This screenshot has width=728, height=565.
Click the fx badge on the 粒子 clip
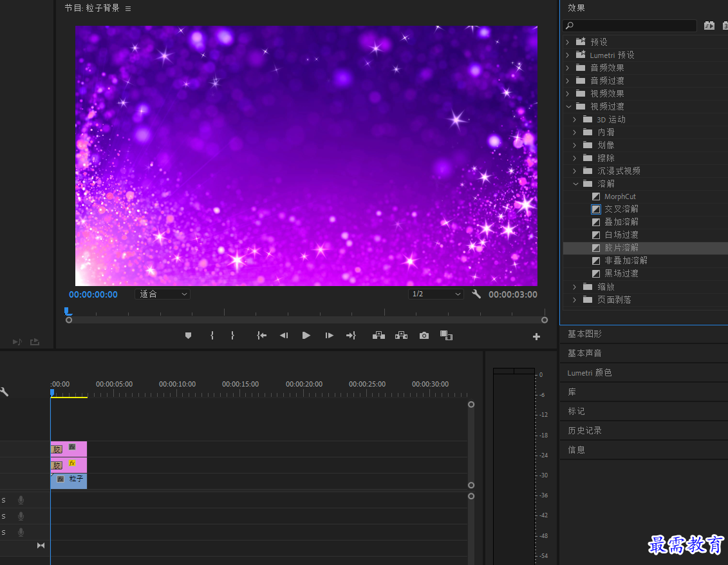(61, 479)
